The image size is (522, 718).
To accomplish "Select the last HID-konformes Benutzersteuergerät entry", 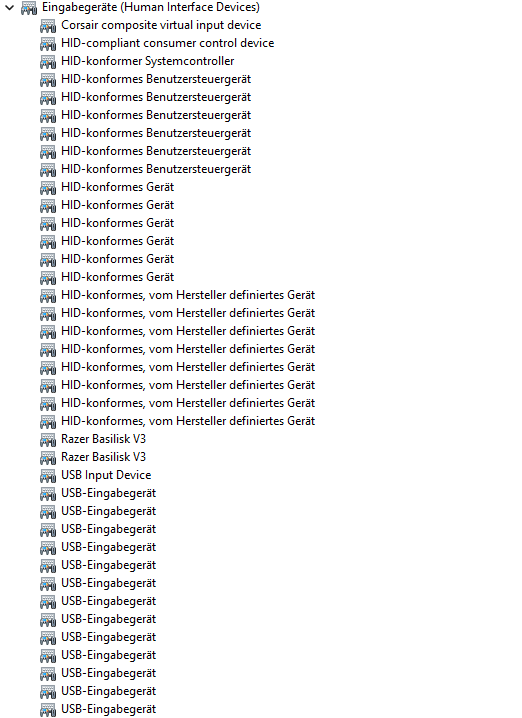I will pyautogui.click(x=156, y=169).
